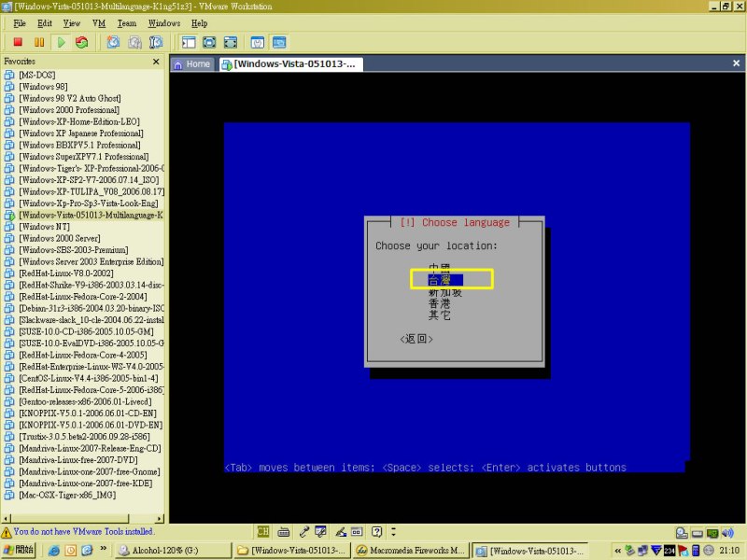
Task: Select [Windows 2000 Server] in Favorites
Action: pyautogui.click(x=60, y=238)
